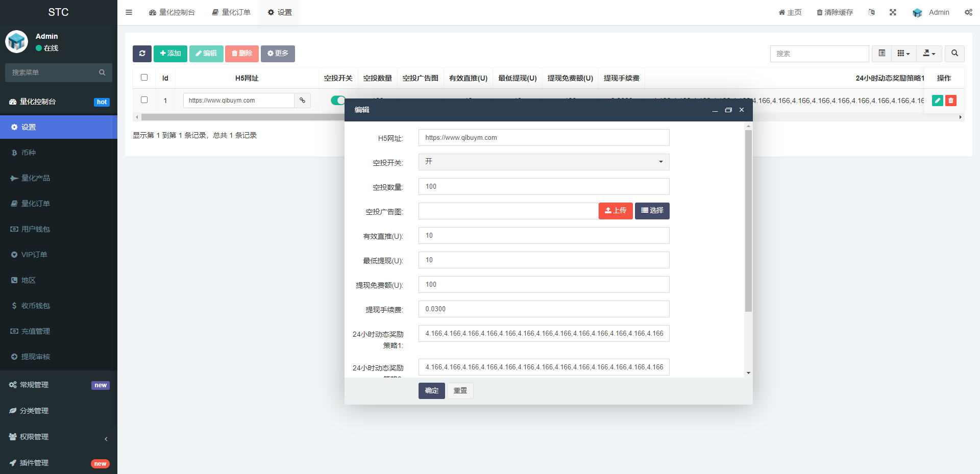Click the search magnifier button in toolbar

[954, 54]
